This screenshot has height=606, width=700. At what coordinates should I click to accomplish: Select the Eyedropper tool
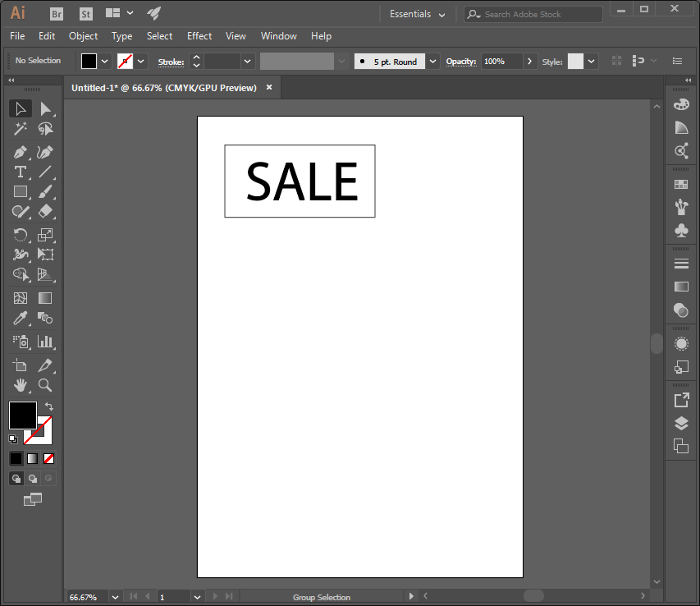coord(20,318)
